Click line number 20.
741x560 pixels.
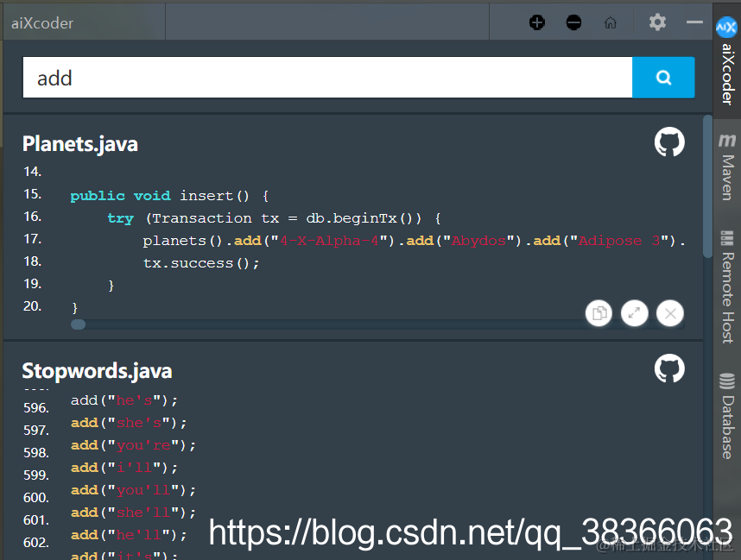[33, 306]
